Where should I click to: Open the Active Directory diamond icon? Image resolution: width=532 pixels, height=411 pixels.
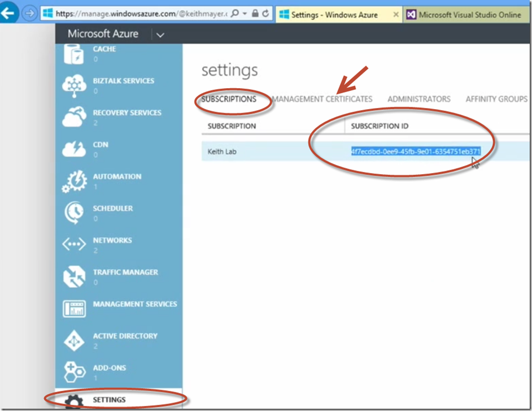[x=74, y=340]
